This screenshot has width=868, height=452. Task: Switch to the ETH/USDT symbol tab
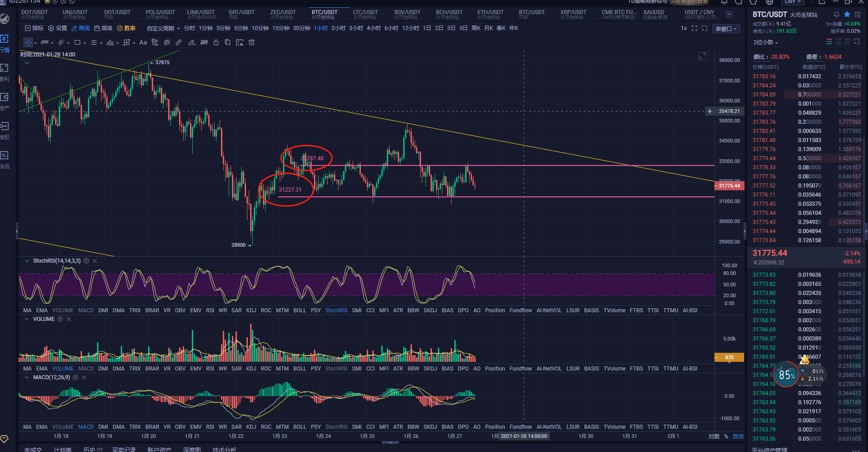490,15
